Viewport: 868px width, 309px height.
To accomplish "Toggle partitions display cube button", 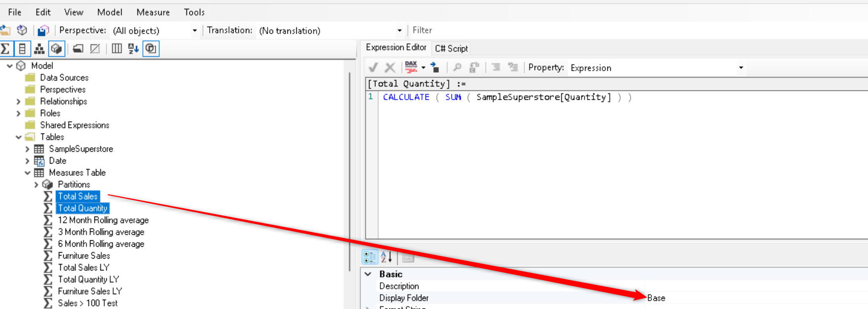I will [56, 48].
